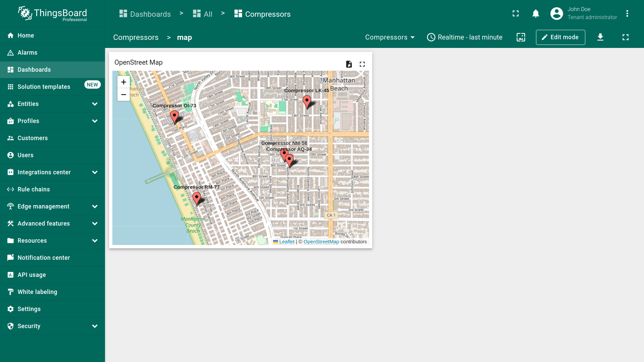Expand the OpenStreet Map widget to fullscreen
This screenshot has height=362, width=644.
click(362, 64)
